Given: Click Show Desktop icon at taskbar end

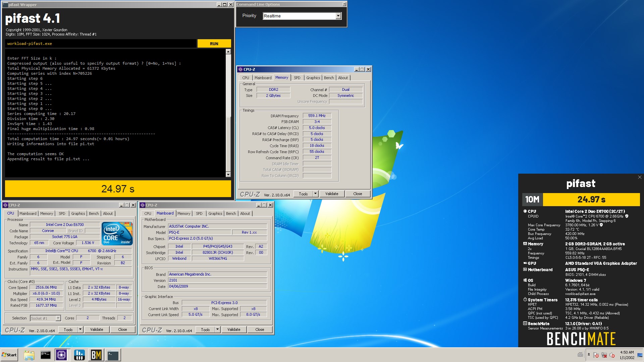Looking at the screenshot, I should [640, 355].
